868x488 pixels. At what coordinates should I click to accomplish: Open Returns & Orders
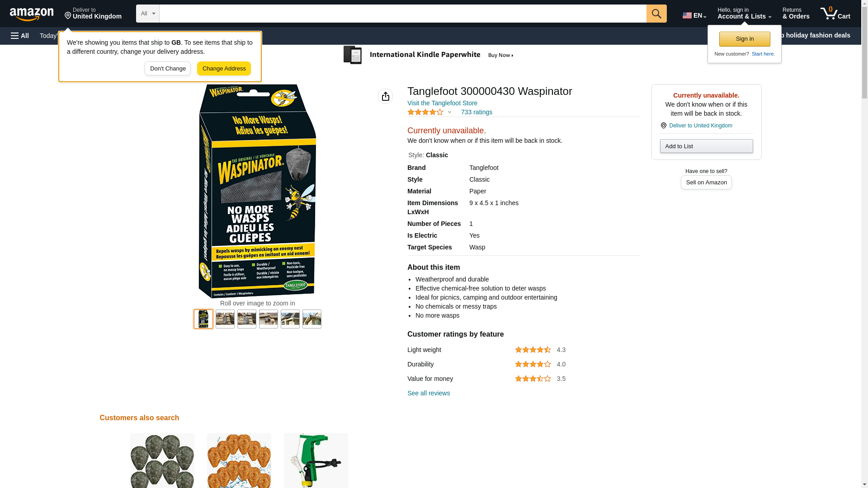click(796, 14)
